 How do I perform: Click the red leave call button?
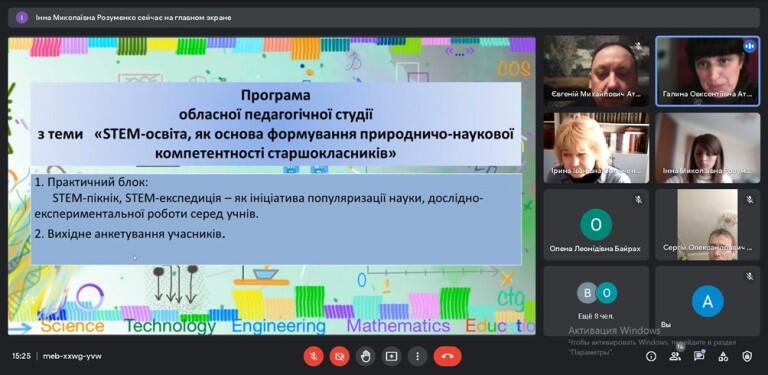pos(447,356)
